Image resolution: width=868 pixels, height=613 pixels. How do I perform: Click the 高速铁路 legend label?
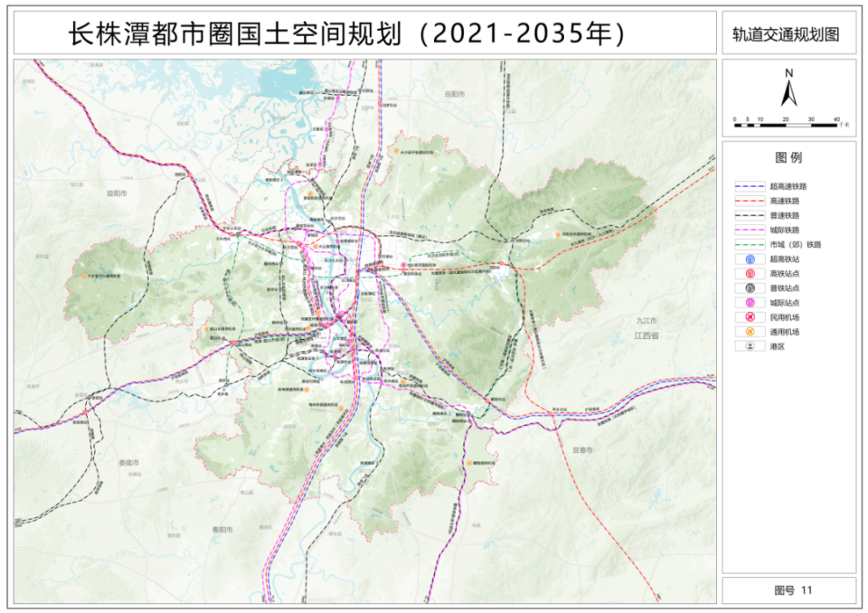pos(785,201)
